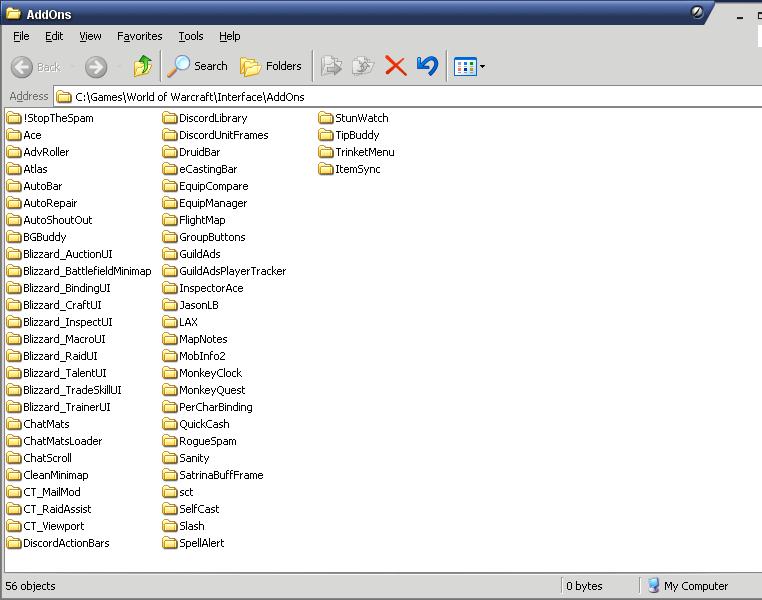Select the BGBuddy folder icon

pyautogui.click(x=14, y=237)
